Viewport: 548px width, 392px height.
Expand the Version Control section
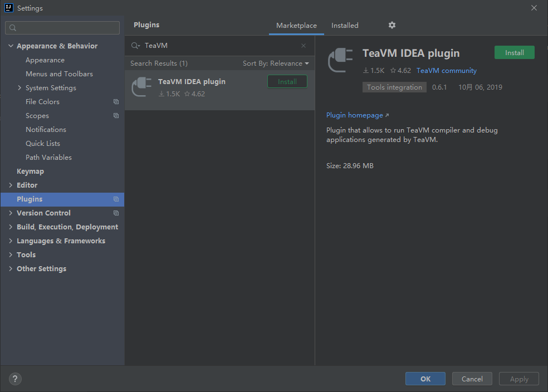coord(11,213)
